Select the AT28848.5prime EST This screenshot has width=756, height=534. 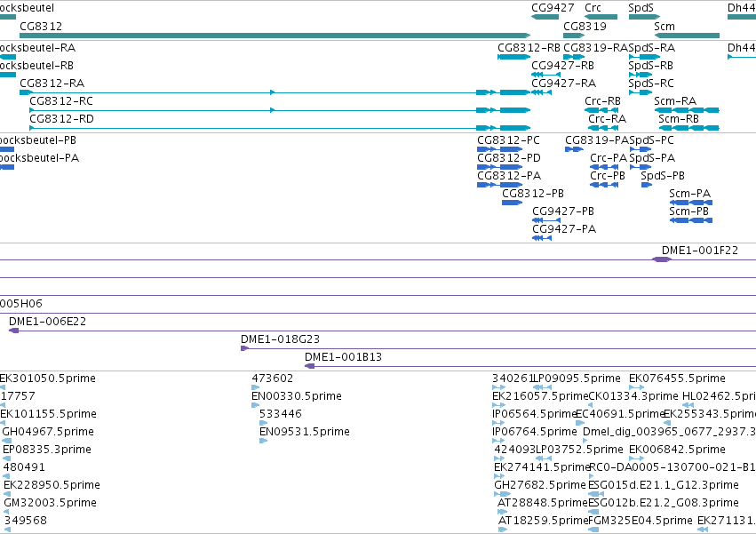(x=543, y=503)
